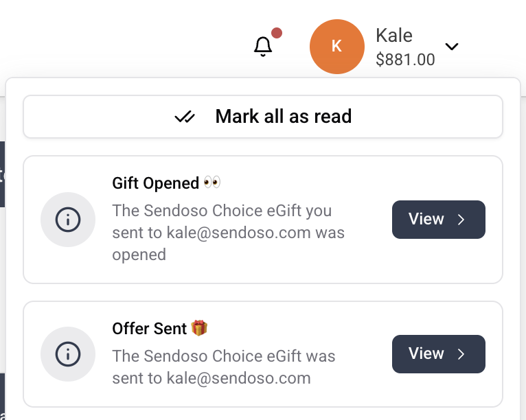The image size is (526, 420).
Task: View the Gift Opened notification
Action: (x=438, y=220)
